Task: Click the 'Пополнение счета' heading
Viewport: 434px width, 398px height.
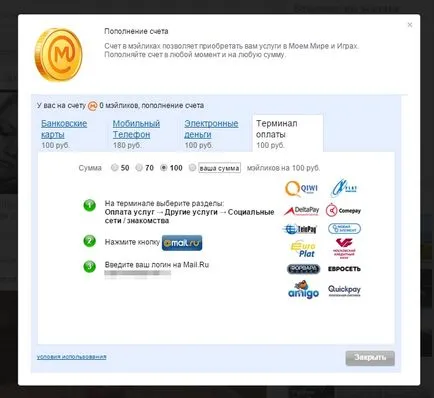Action: coord(136,32)
